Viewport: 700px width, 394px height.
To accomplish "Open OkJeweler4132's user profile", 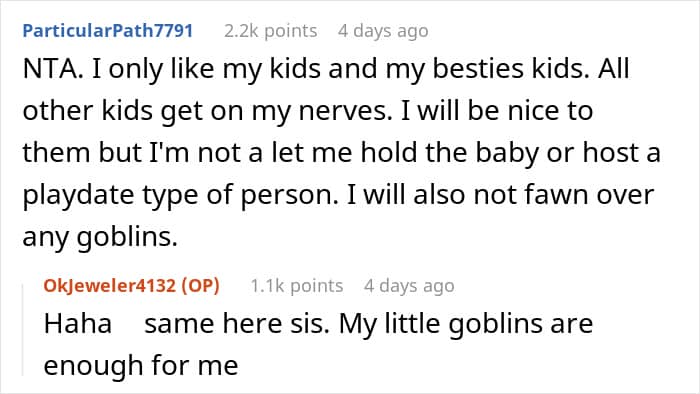I will (110, 286).
